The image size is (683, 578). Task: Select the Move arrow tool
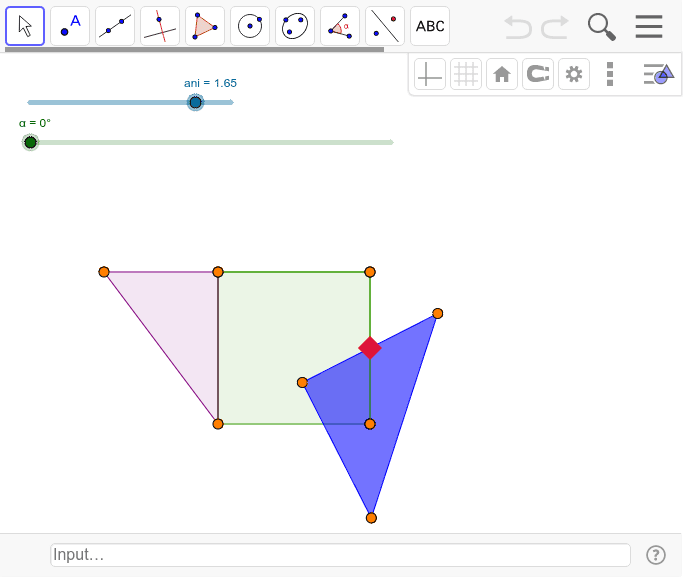pyautogui.click(x=25, y=26)
